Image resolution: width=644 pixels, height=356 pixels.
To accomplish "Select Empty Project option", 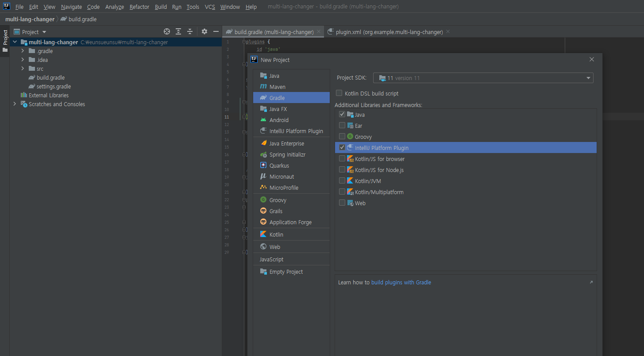I will coord(291,272).
